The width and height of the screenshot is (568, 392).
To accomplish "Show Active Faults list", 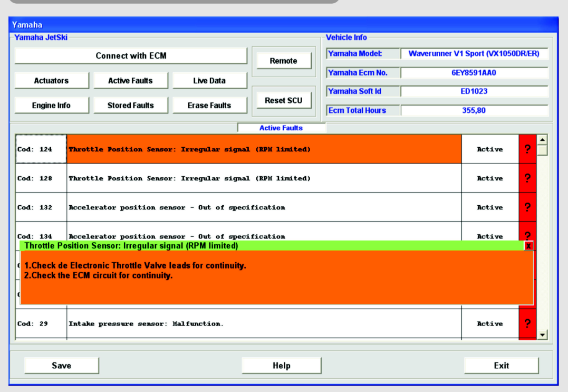I will [130, 80].
